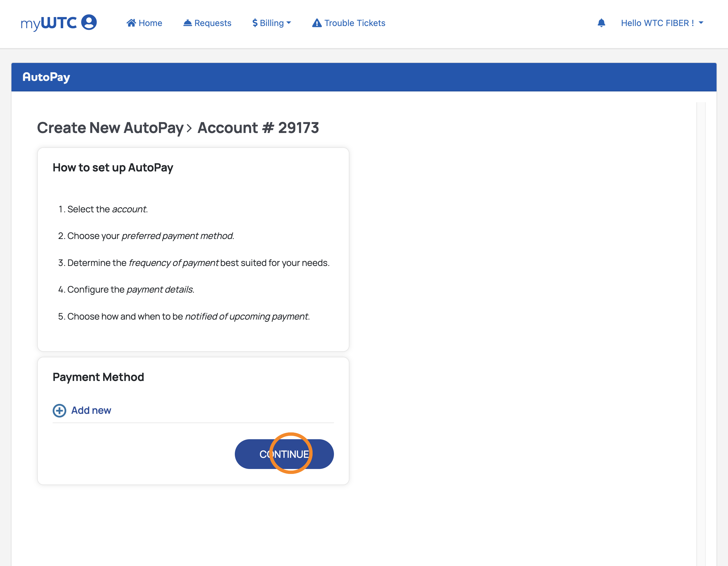The image size is (728, 566).
Task: Click the Add new payment method link
Action: tap(91, 410)
